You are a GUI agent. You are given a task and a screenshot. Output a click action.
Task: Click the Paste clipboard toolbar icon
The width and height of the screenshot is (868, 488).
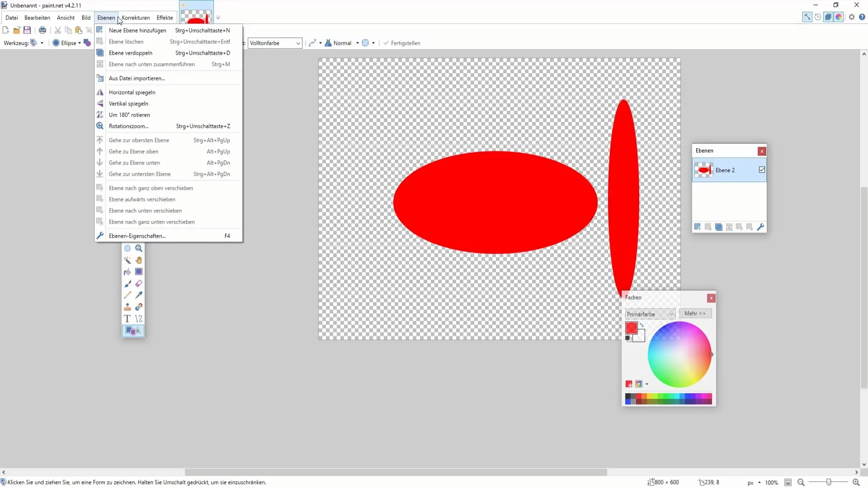[79, 30]
